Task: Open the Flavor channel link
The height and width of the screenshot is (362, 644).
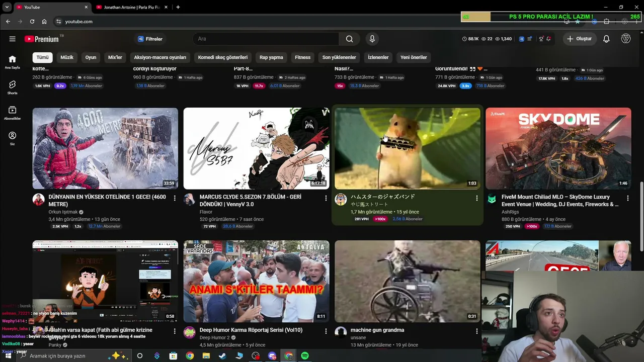Action: coord(206,212)
